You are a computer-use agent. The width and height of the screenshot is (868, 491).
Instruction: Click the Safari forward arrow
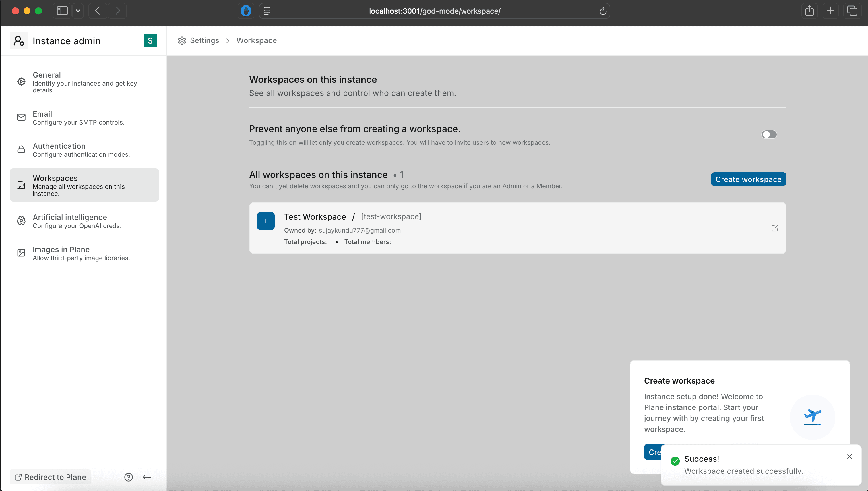tap(118, 11)
